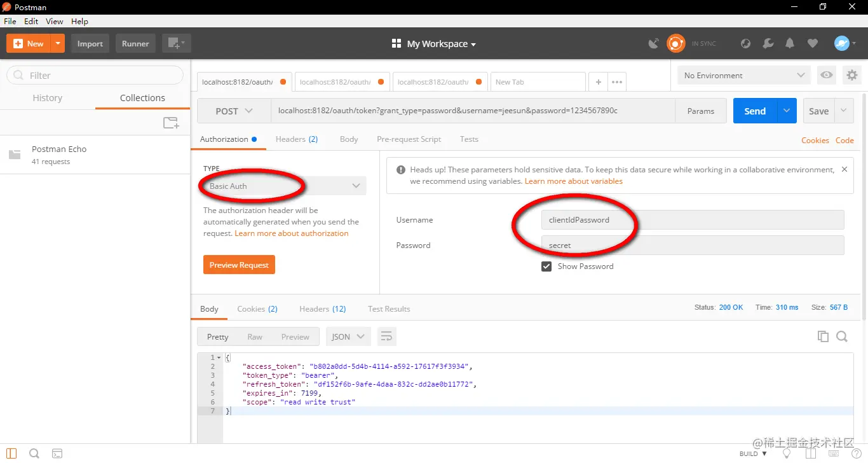Open the globe icon in the header
The image size is (868, 463).
[x=746, y=43]
